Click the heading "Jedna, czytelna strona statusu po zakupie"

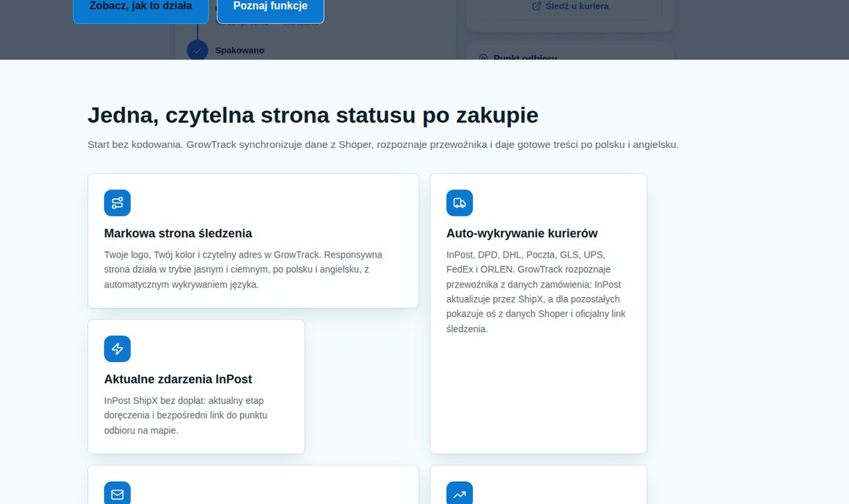pyautogui.click(x=313, y=116)
